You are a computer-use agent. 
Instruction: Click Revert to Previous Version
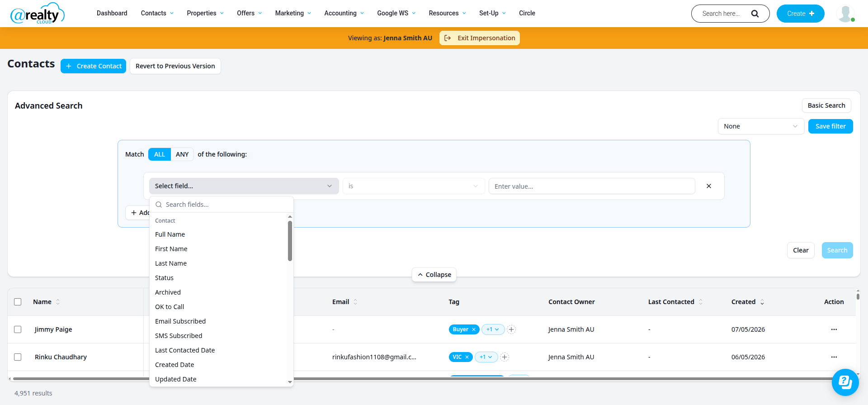click(175, 66)
